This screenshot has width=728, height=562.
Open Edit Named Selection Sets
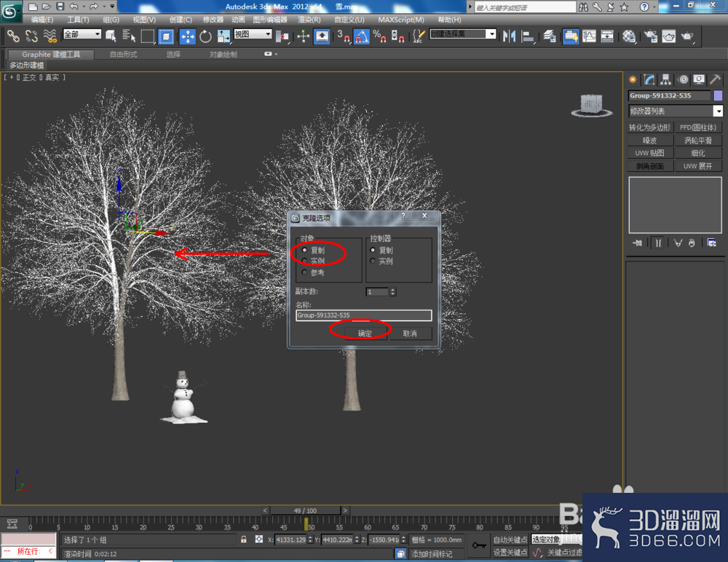419,36
